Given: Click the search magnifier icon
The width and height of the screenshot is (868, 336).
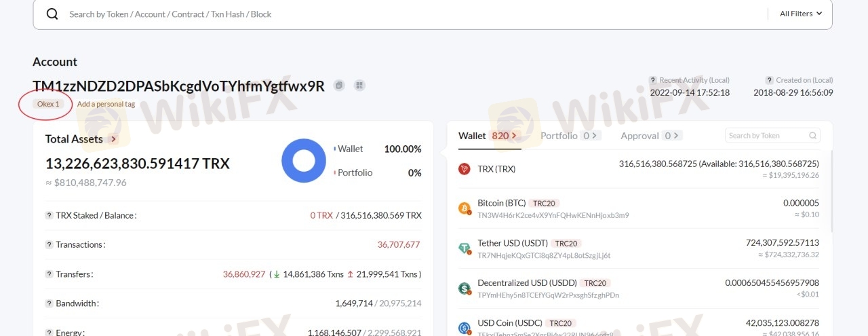Looking at the screenshot, I should click(x=52, y=14).
